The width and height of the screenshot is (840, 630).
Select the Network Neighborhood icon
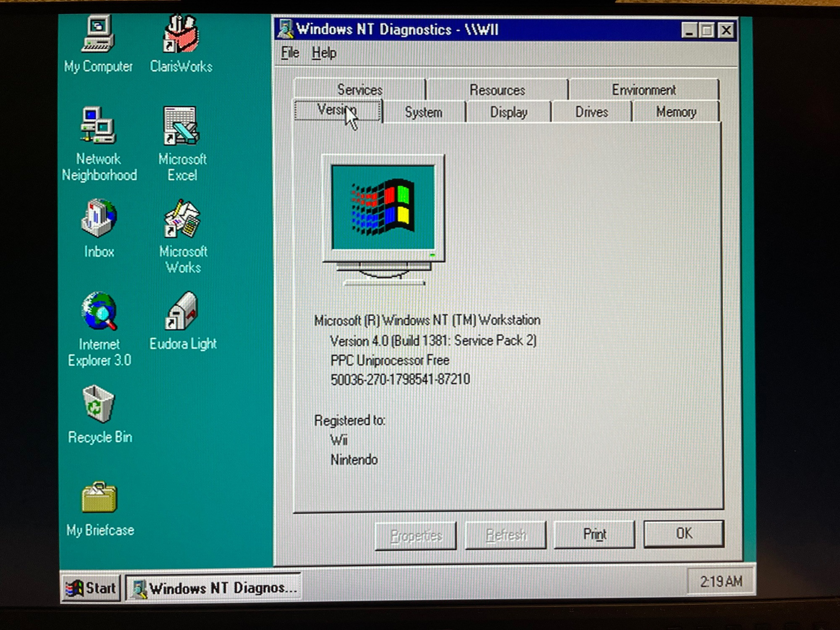(x=98, y=126)
